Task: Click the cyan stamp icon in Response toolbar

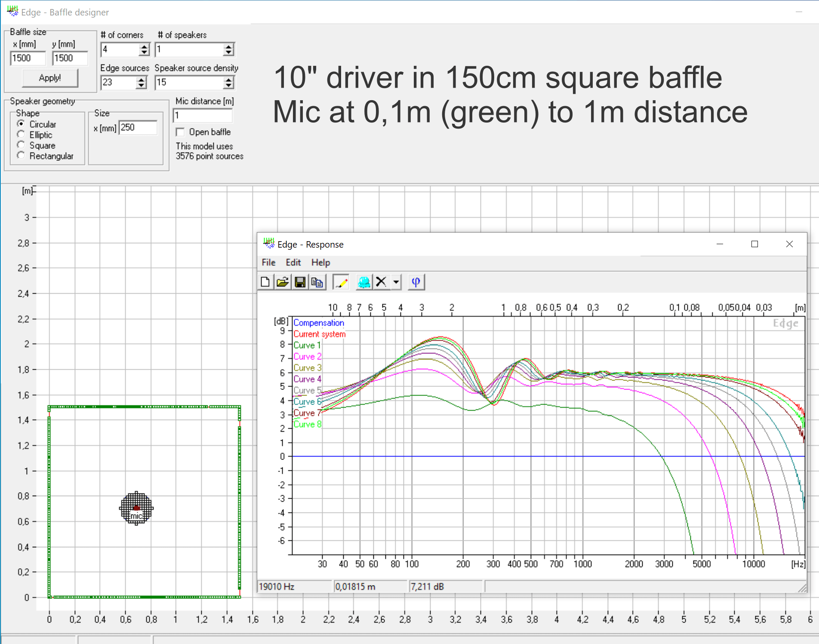Action: [364, 282]
